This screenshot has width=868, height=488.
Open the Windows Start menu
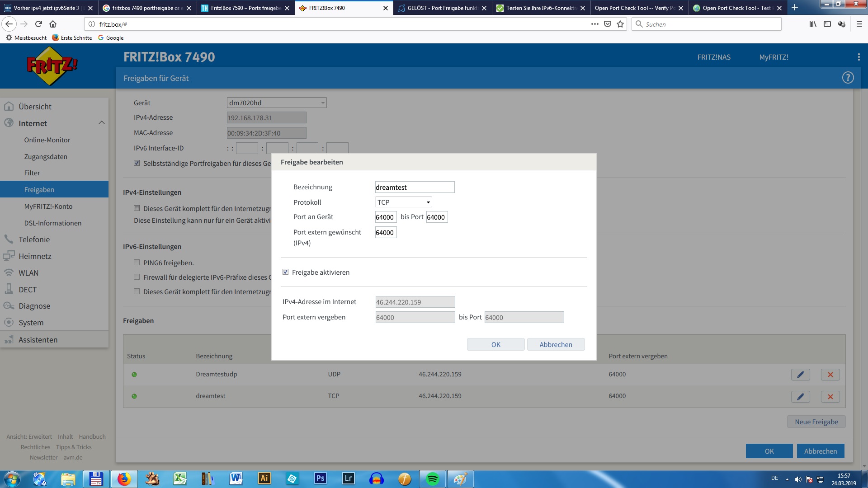pos(12,479)
